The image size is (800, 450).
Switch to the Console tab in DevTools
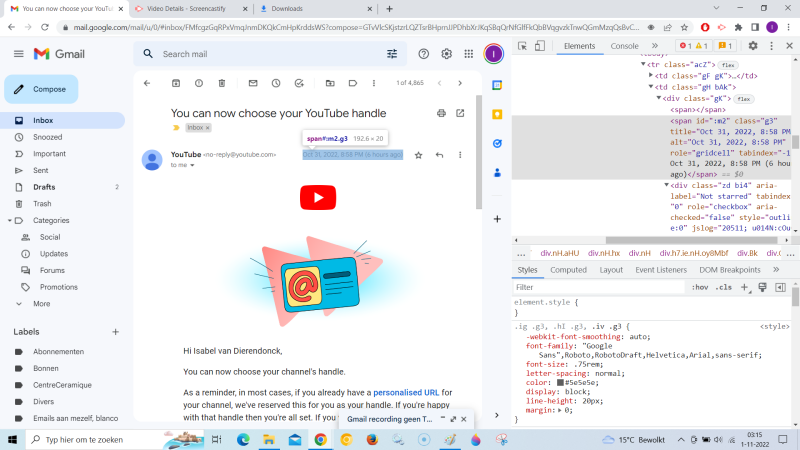[x=624, y=46]
